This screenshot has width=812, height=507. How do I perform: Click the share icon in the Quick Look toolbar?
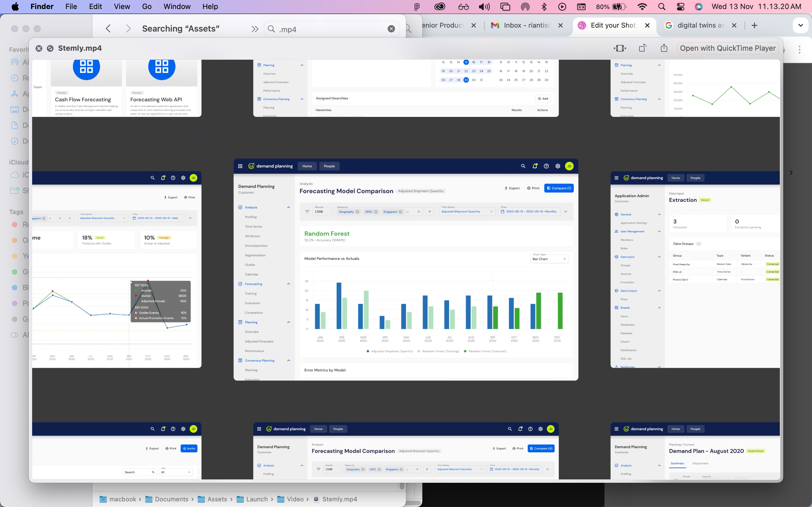click(x=664, y=48)
